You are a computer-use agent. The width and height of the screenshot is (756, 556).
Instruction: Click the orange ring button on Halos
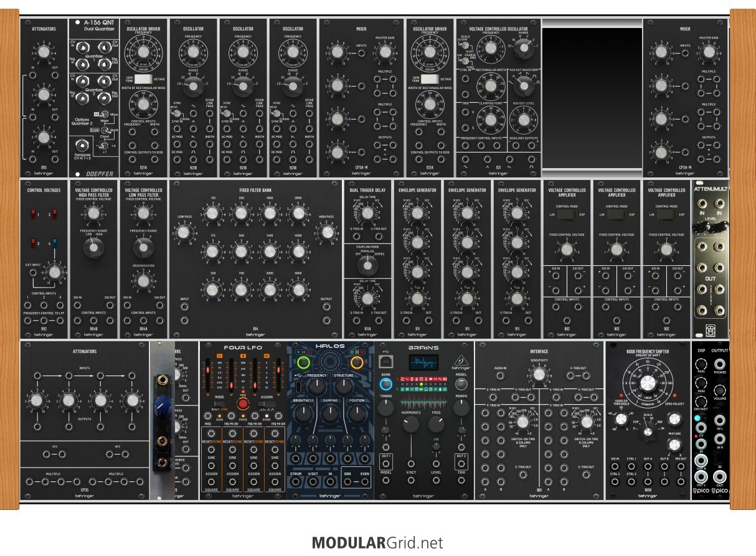click(357, 362)
